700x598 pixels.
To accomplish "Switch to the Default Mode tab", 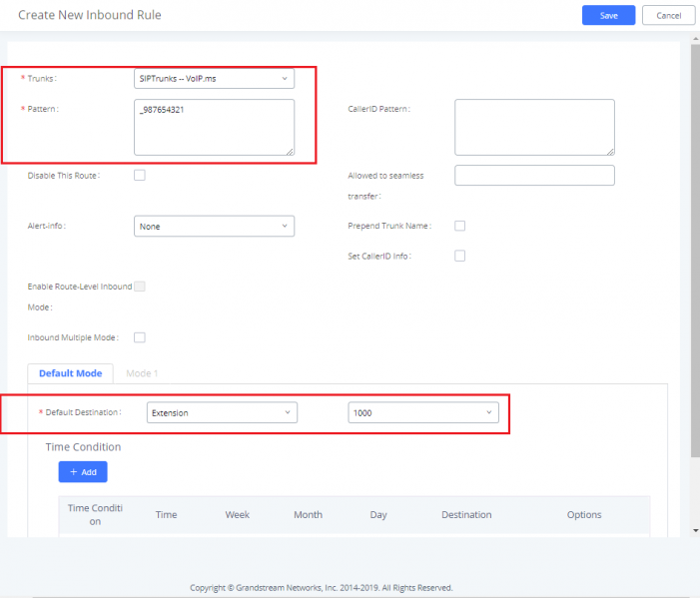I will point(71,373).
